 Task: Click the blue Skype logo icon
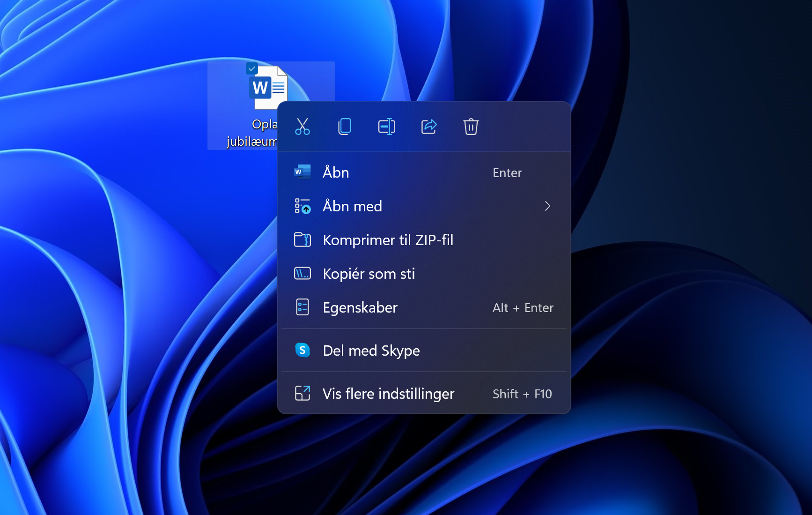point(303,350)
